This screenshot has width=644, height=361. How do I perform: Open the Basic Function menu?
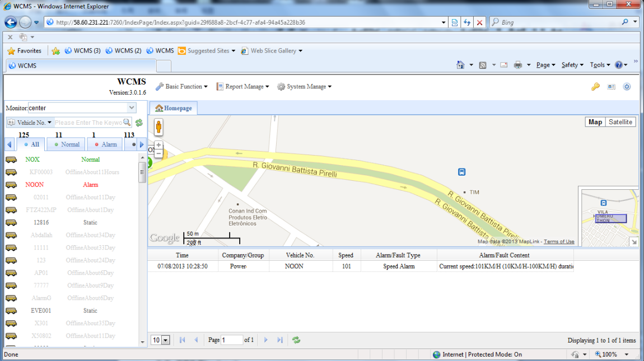pyautogui.click(x=181, y=87)
